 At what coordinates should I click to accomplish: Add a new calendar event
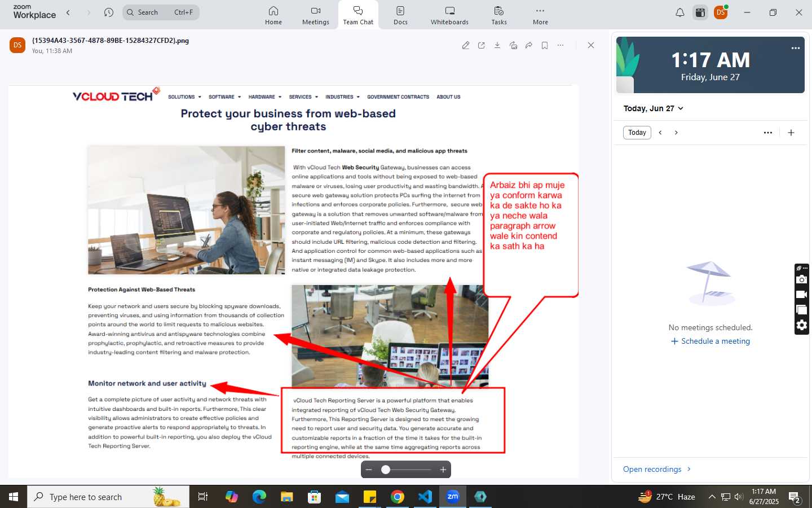coord(791,133)
